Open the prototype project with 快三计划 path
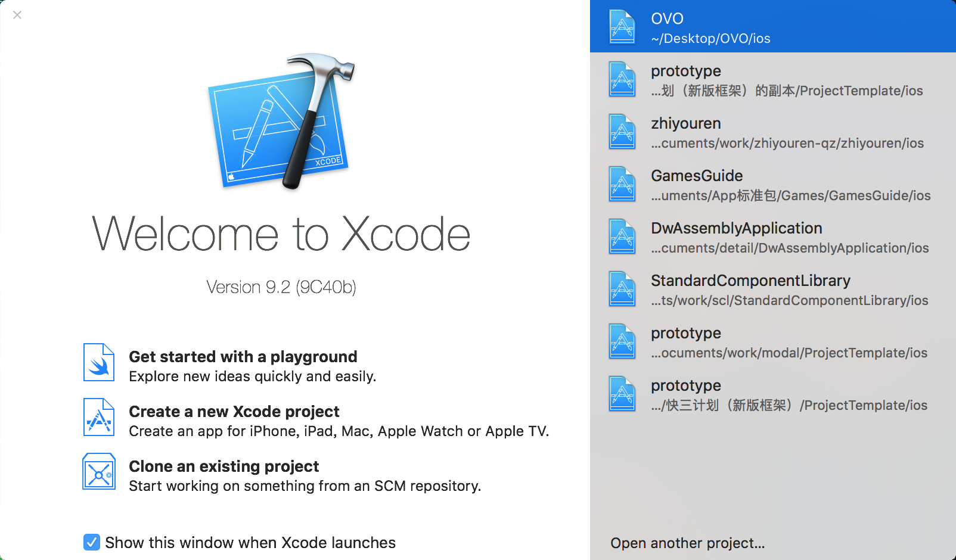 pos(745,394)
